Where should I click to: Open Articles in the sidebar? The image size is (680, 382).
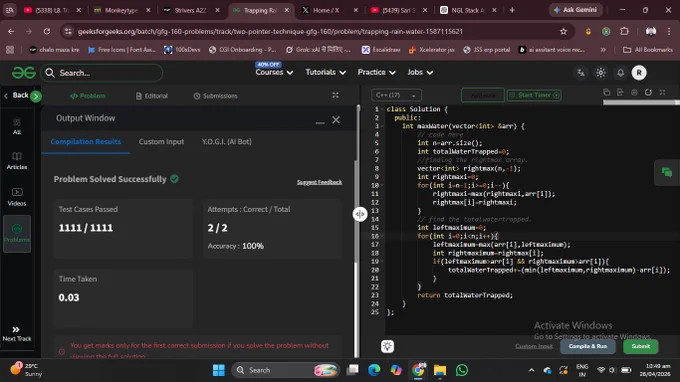click(x=16, y=161)
